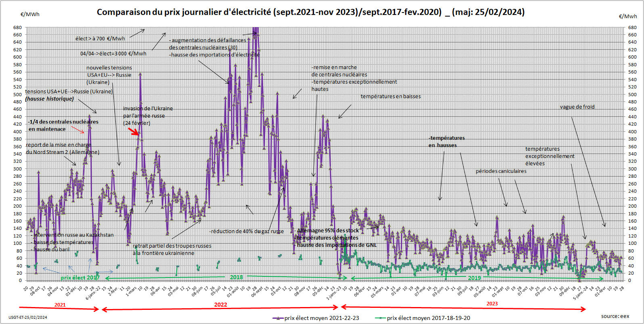Click x-axis date label '01-févr'
This screenshot has height=324, width=644.
(x=600, y=291)
